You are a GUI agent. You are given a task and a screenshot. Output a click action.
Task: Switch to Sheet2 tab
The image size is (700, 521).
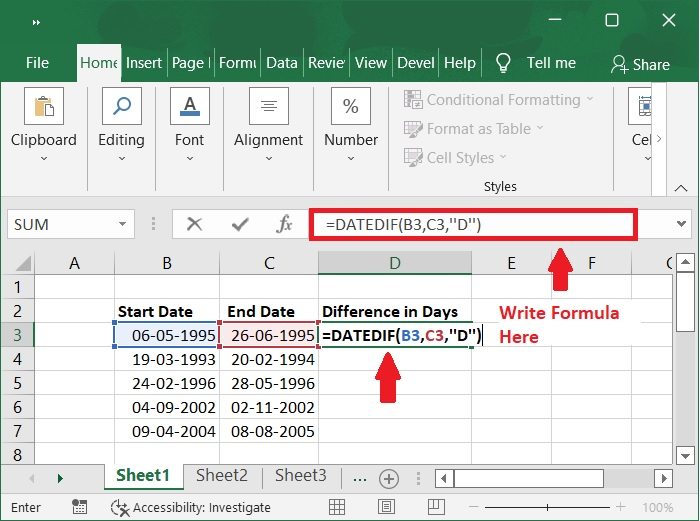pyautogui.click(x=221, y=476)
